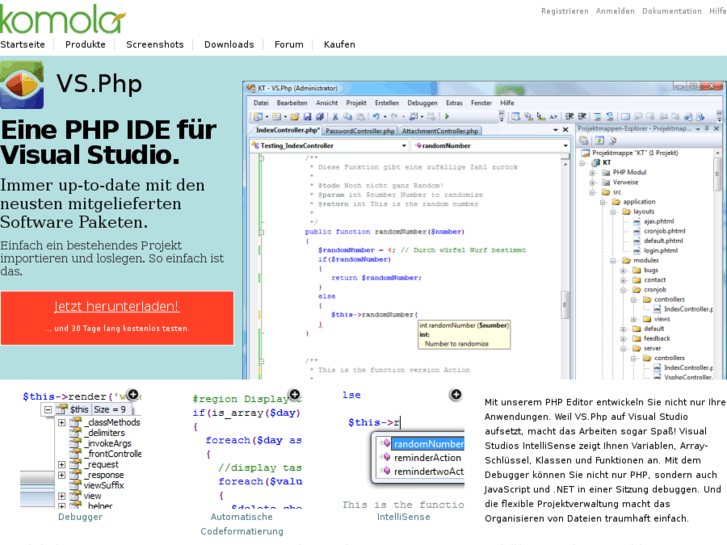This screenshot has width=727, height=545.
Task: Click the Refresh icon in Projektmappen-Explorer toolbar
Action: click(599, 140)
